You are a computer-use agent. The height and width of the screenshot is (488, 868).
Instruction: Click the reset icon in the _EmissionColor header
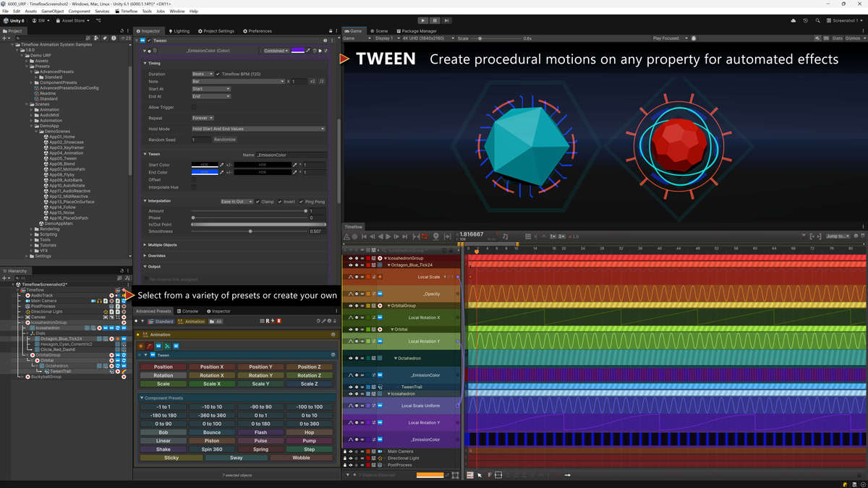[x=315, y=51]
